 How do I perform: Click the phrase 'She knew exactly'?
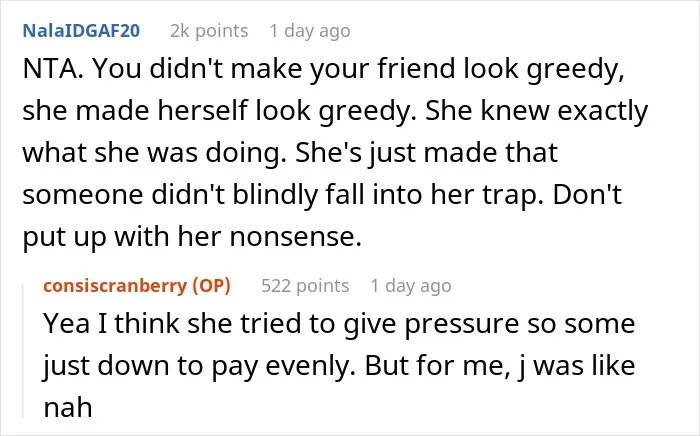536,112
